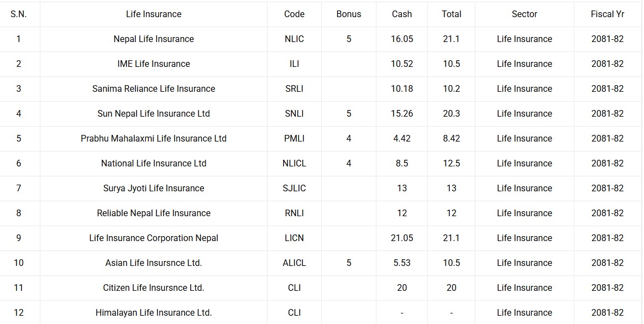Open Reliable Nepal Life Insurance entry

(154, 213)
